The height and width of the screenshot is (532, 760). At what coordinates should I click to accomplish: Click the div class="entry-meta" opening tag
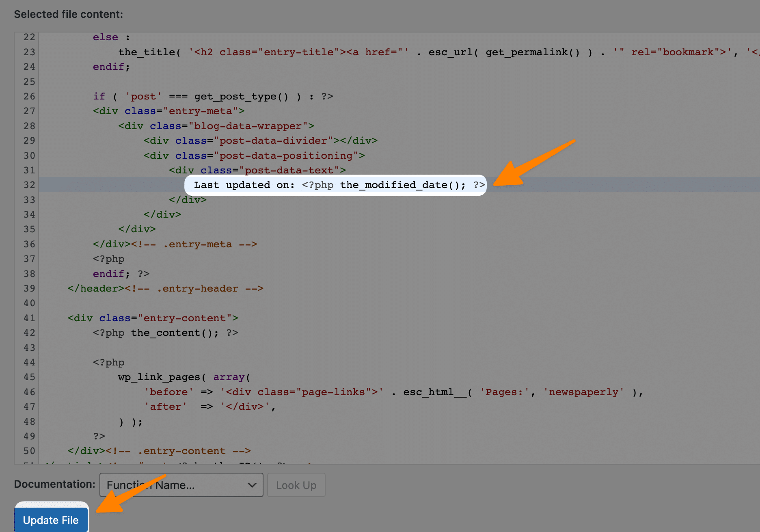pos(168,111)
